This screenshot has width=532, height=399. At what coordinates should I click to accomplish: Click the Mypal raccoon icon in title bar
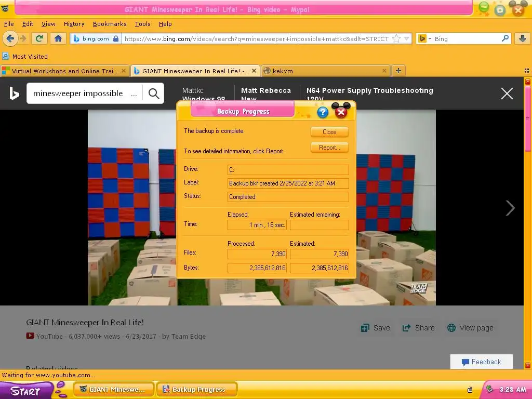coord(5,9)
